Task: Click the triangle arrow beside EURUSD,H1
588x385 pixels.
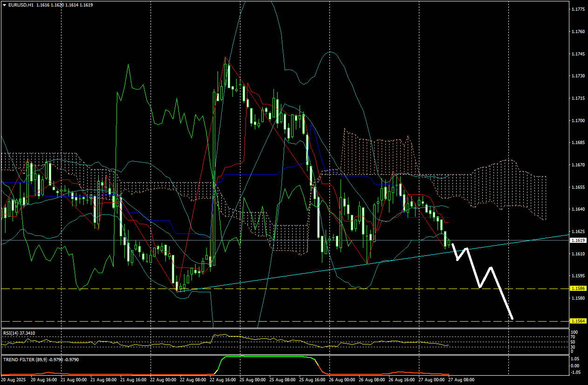Action: point(4,5)
